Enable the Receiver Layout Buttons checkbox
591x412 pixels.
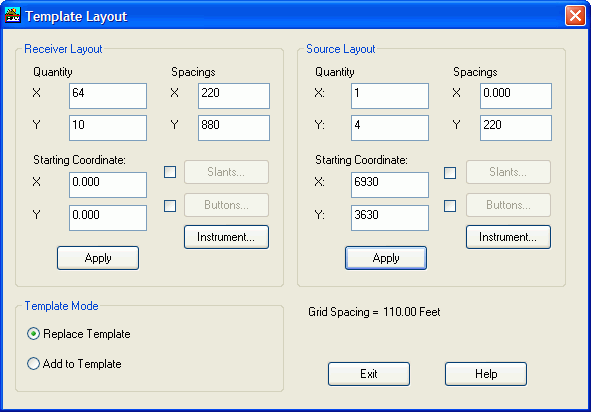coord(170,206)
